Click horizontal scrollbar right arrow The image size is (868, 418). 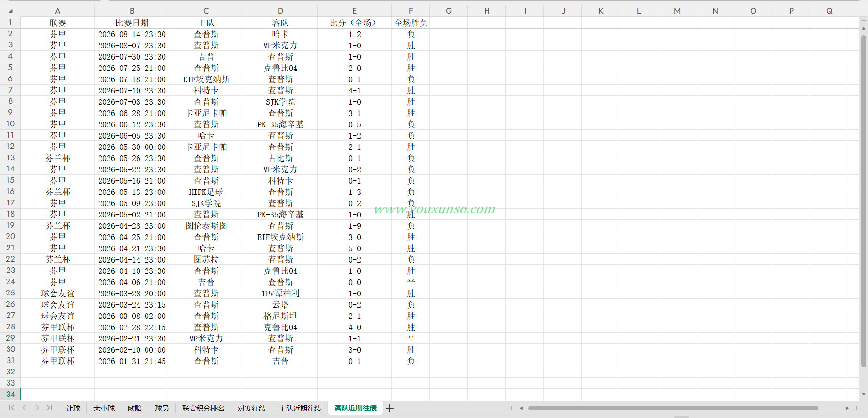847,408
